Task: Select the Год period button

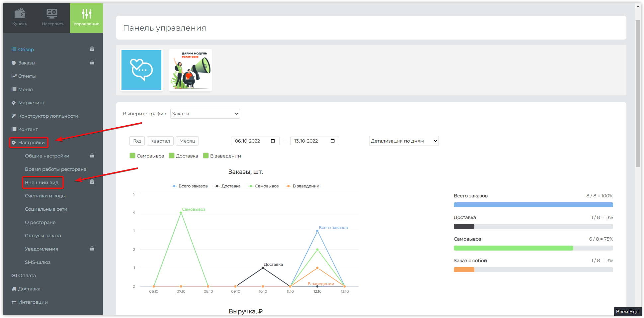Action: [x=137, y=141]
